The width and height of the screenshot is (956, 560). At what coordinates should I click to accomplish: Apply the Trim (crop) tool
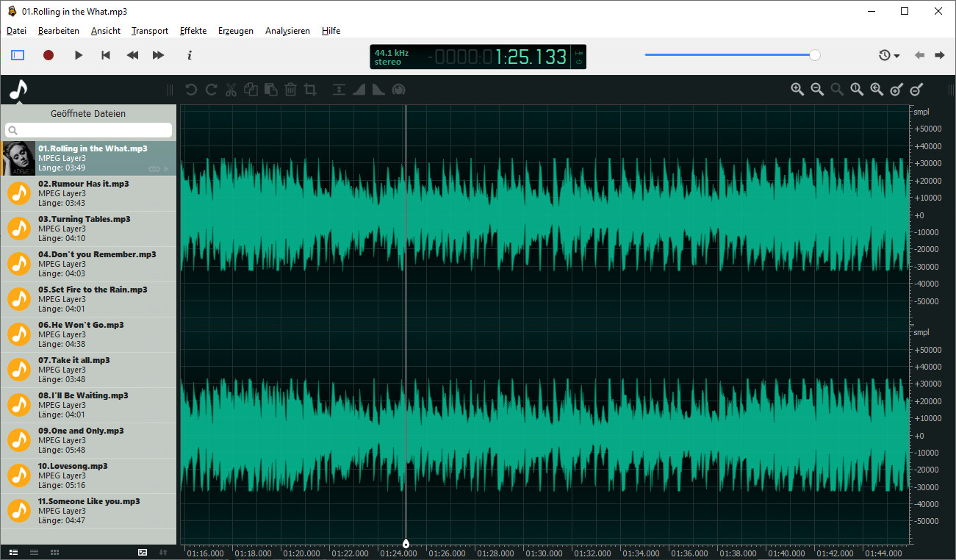pyautogui.click(x=309, y=89)
